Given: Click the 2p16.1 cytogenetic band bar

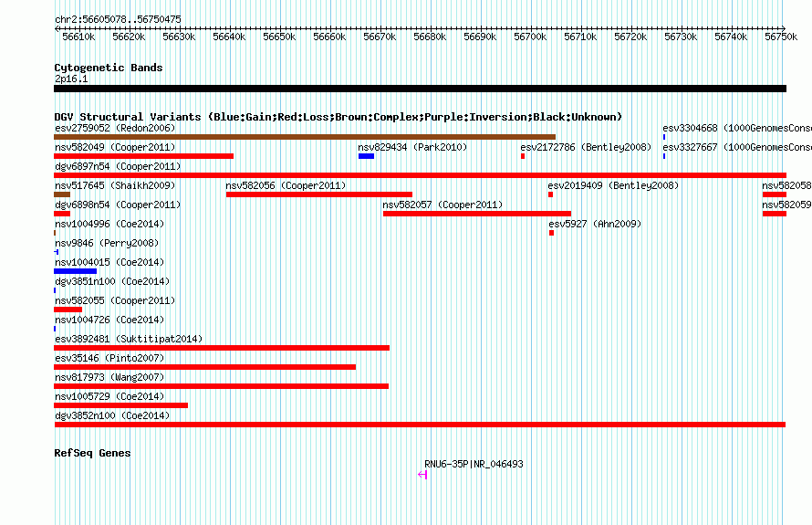Looking at the screenshot, I should click(x=420, y=89).
